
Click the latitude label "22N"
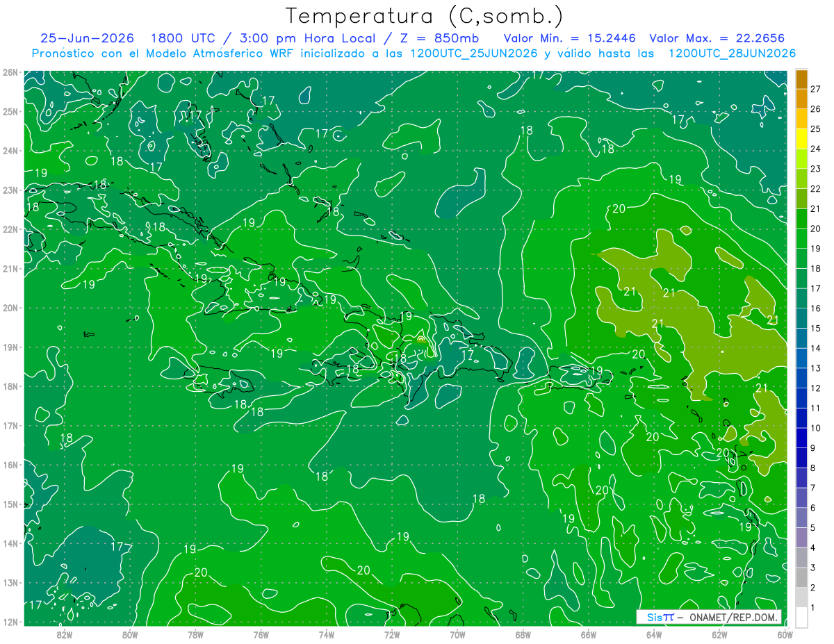coord(10,229)
